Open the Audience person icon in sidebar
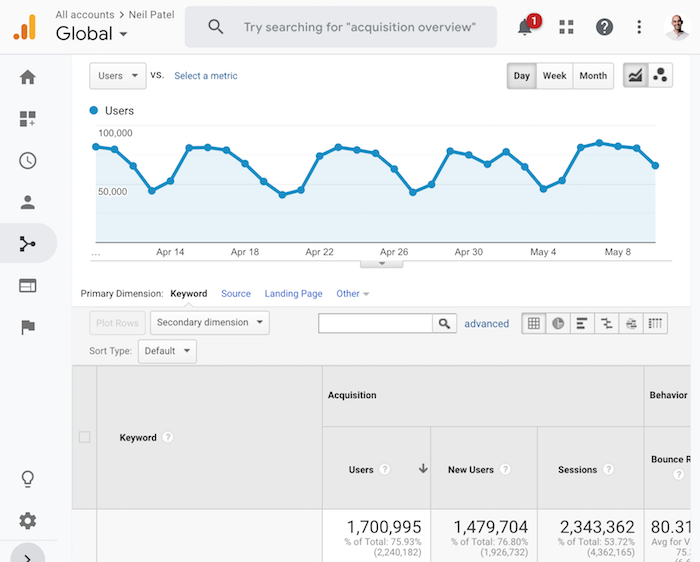Viewport: 700px width, 562px height. (x=28, y=202)
